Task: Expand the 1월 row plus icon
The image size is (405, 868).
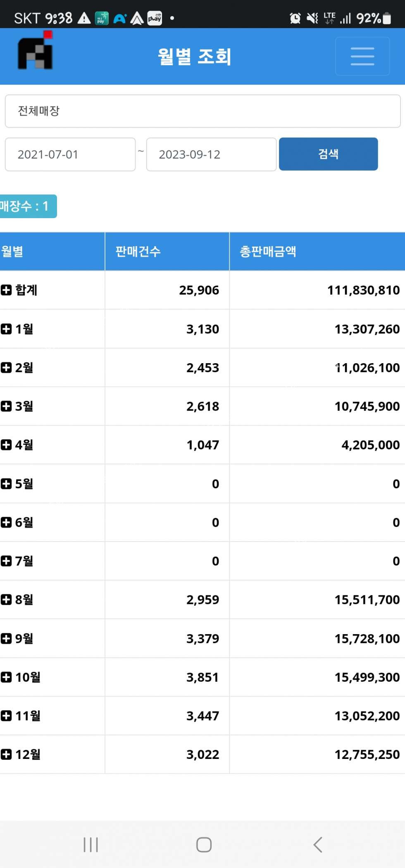Action: click(x=6, y=329)
